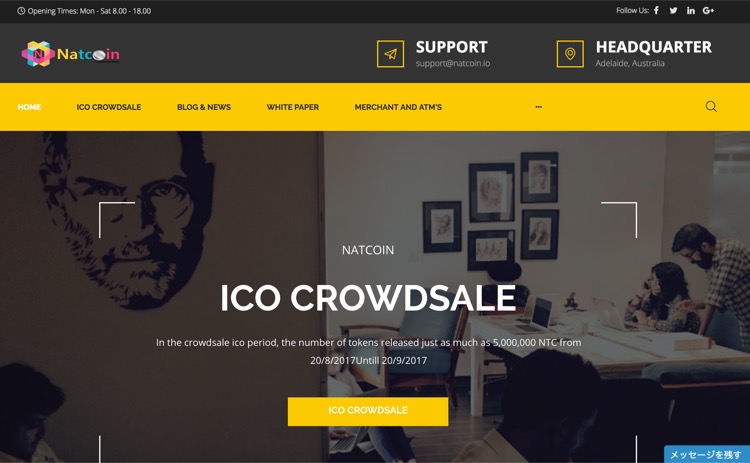Open ICO Crowdsale in the navigation bar

point(109,107)
